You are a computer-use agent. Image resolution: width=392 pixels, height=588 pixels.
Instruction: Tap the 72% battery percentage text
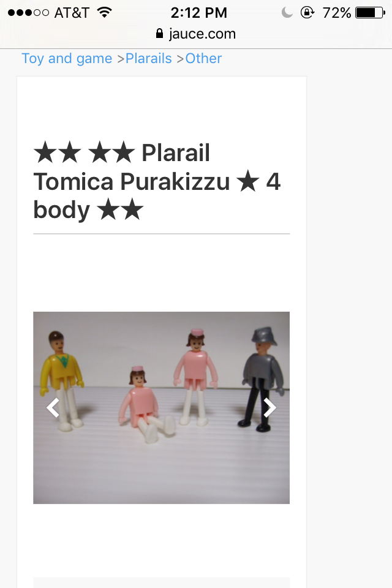click(336, 13)
